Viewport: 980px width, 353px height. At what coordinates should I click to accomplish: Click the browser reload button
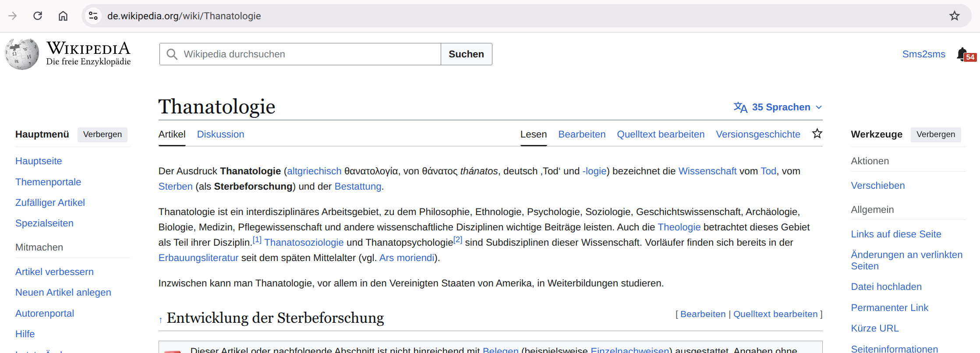point(38,16)
